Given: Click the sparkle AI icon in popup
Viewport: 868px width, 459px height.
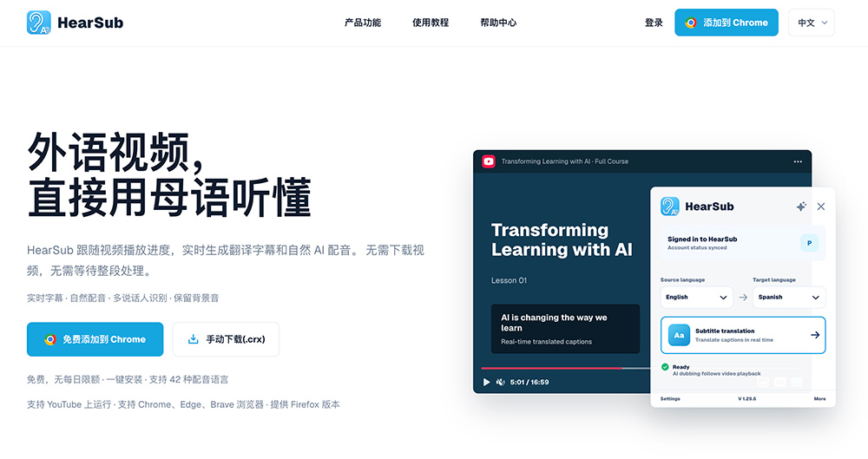Looking at the screenshot, I should pyautogui.click(x=801, y=207).
